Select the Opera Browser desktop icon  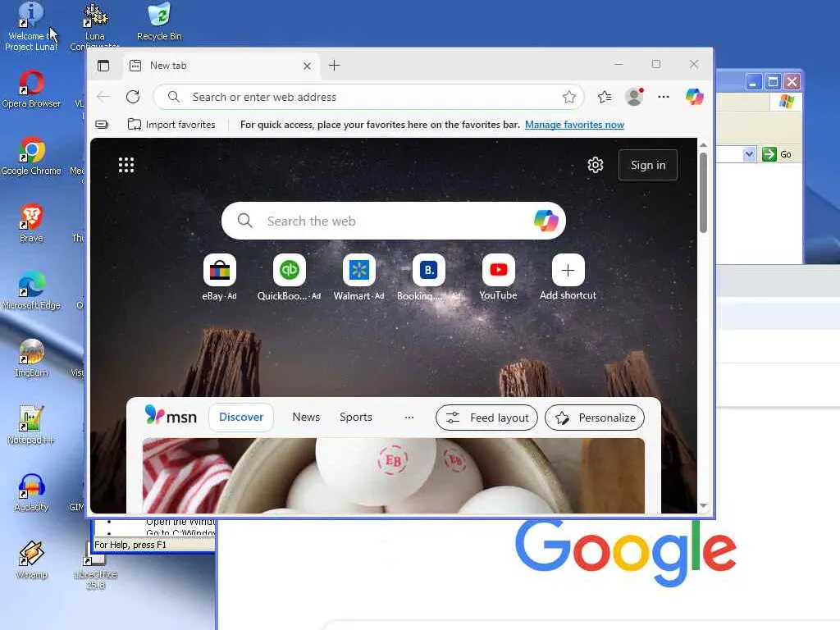[31, 89]
